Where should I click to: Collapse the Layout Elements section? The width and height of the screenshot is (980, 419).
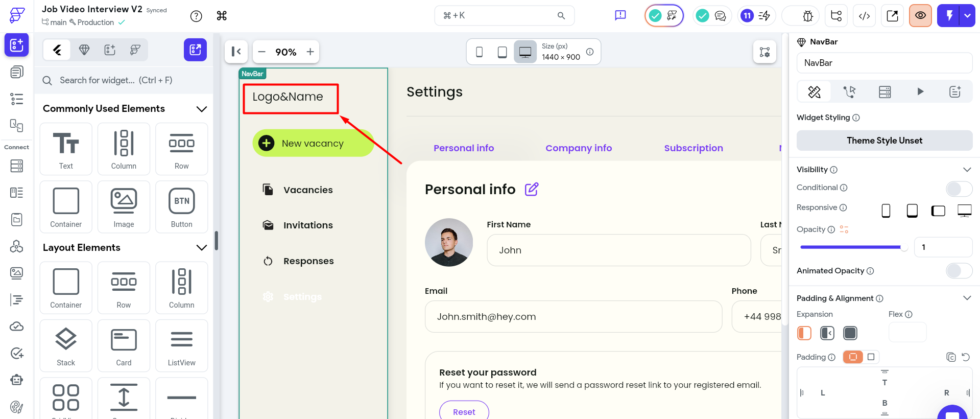tap(202, 248)
